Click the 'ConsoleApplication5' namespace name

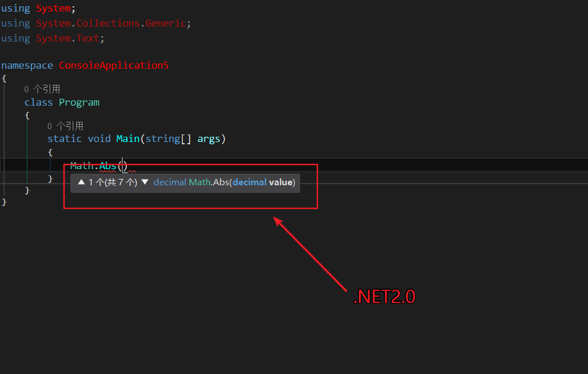[x=114, y=65]
